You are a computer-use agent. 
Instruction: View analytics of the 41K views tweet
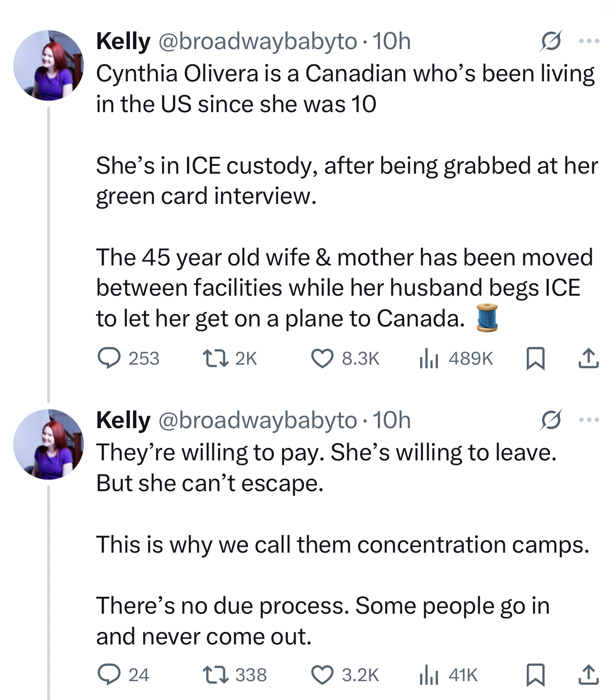429,675
